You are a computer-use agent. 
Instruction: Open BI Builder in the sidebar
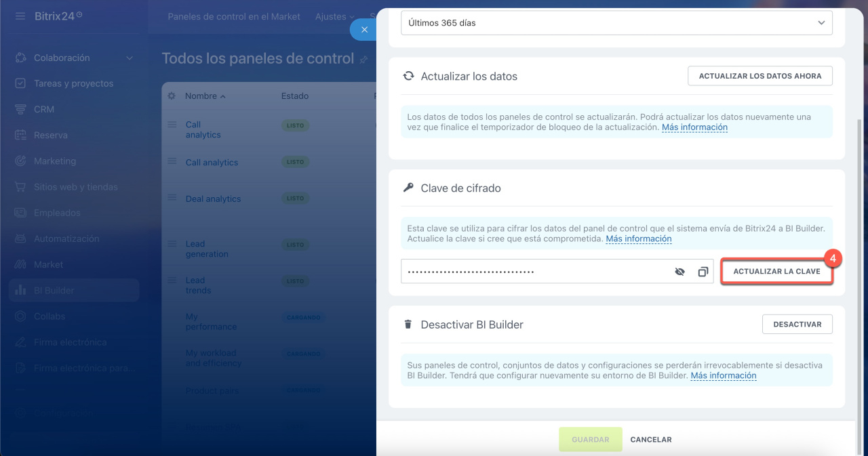point(54,290)
